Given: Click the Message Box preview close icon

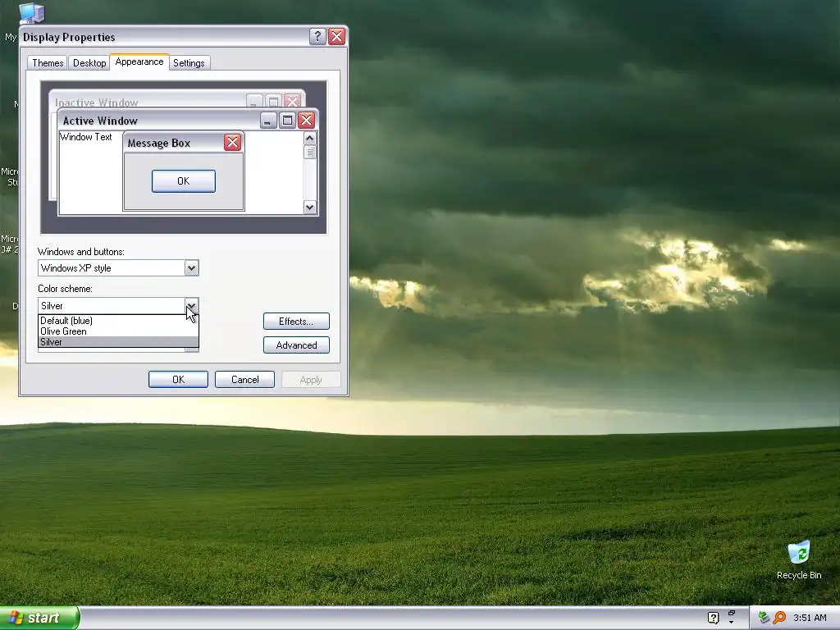Looking at the screenshot, I should point(232,143).
